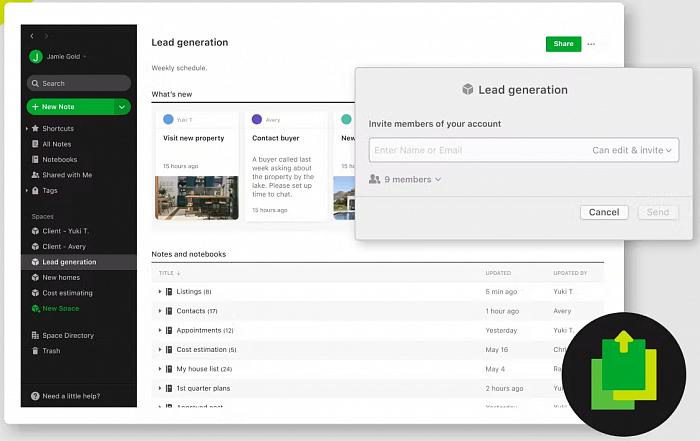Click the green Share button
The height and width of the screenshot is (441, 700).
(563, 44)
